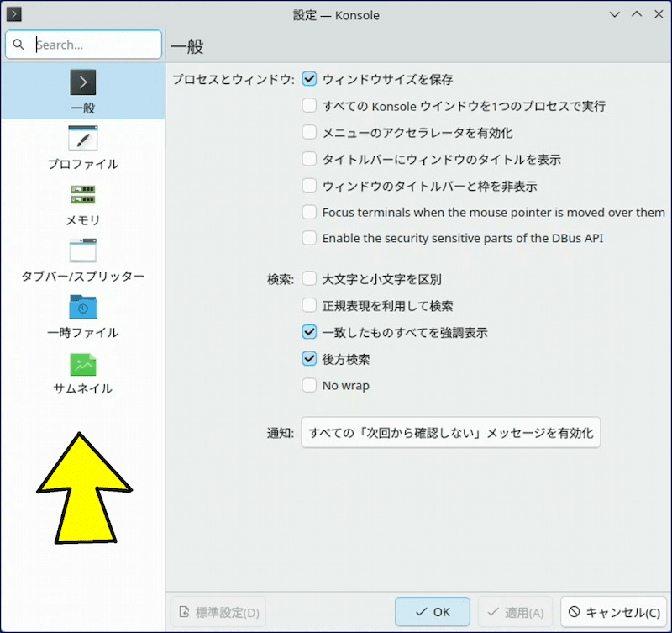
Task: Enable the No wrap checkbox
Action: [309, 386]
